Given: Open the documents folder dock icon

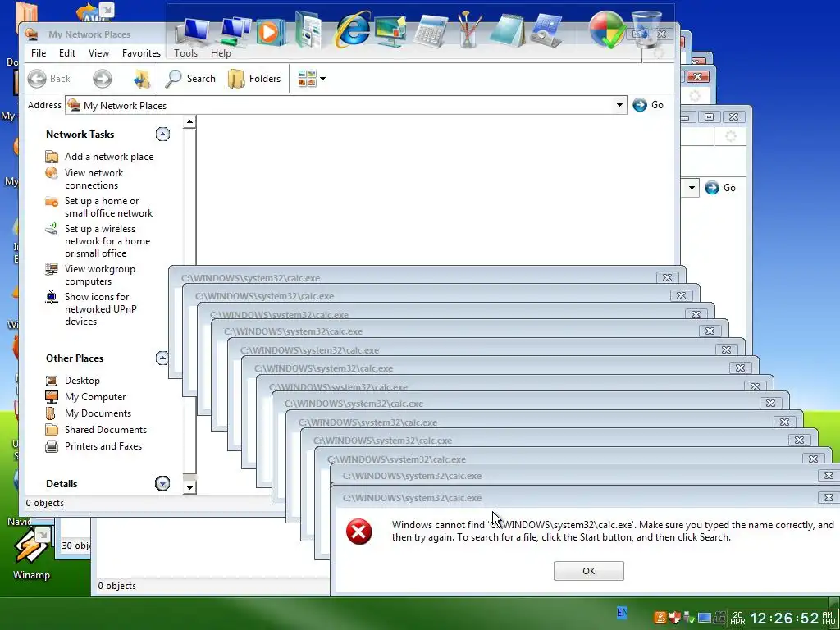Looking at the screenshot, I should pos(308,30).
